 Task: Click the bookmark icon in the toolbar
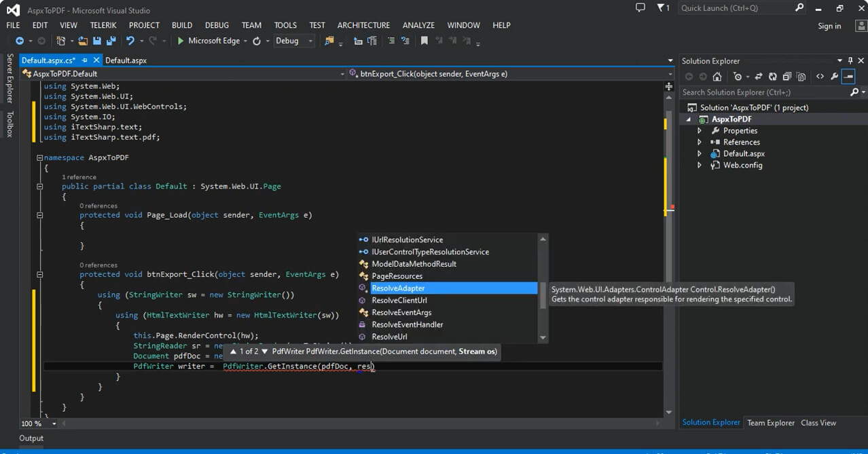424,41
